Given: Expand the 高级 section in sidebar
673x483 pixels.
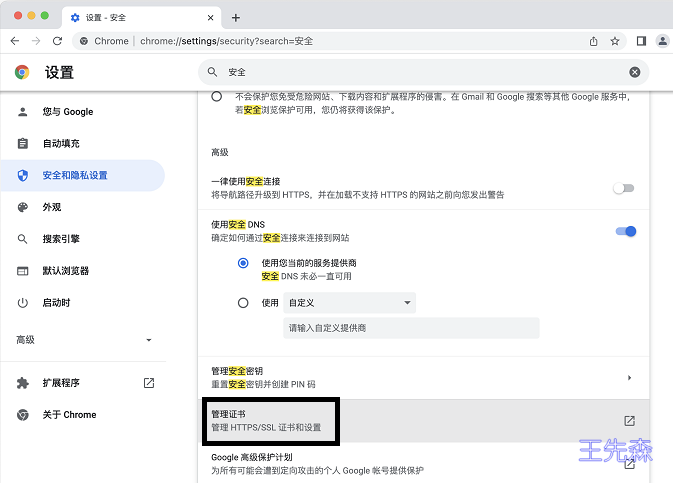Looking at the screenshot, I should tap(84, 340).
